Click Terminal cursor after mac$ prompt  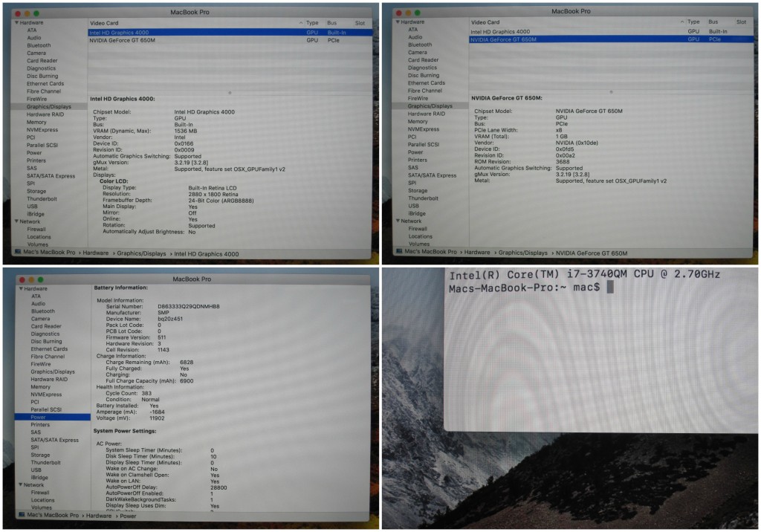(x=610, y=287)
